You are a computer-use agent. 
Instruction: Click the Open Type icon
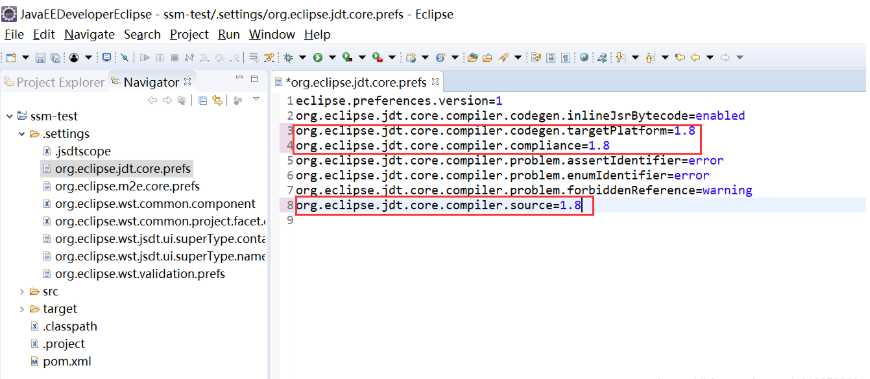point(472,57)
